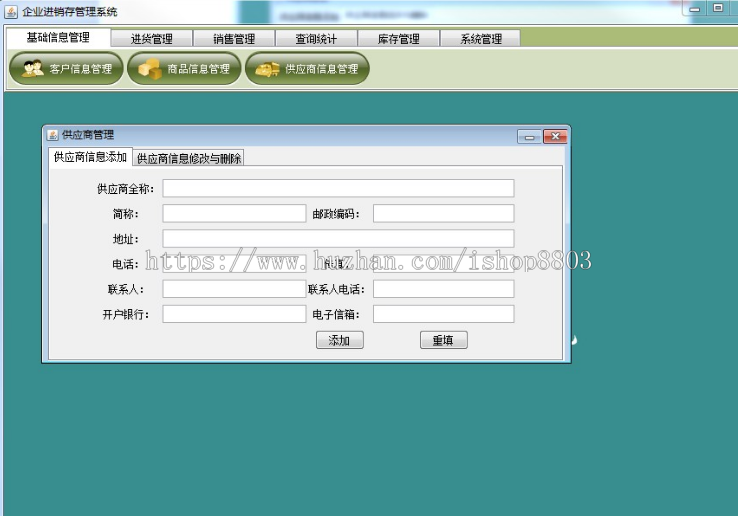Switch to the 销售管理 tab
The image size is (738, 516).
tap(234, 39)
